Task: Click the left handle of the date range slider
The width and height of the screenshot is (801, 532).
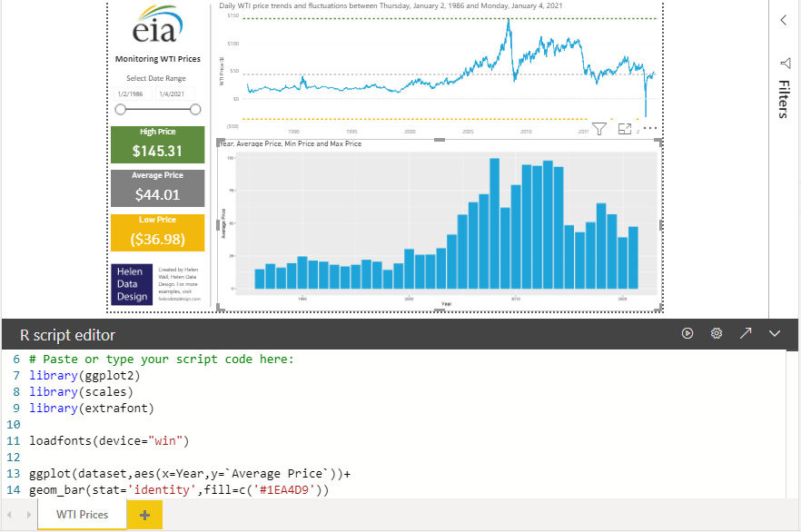Action: point(121,108)
